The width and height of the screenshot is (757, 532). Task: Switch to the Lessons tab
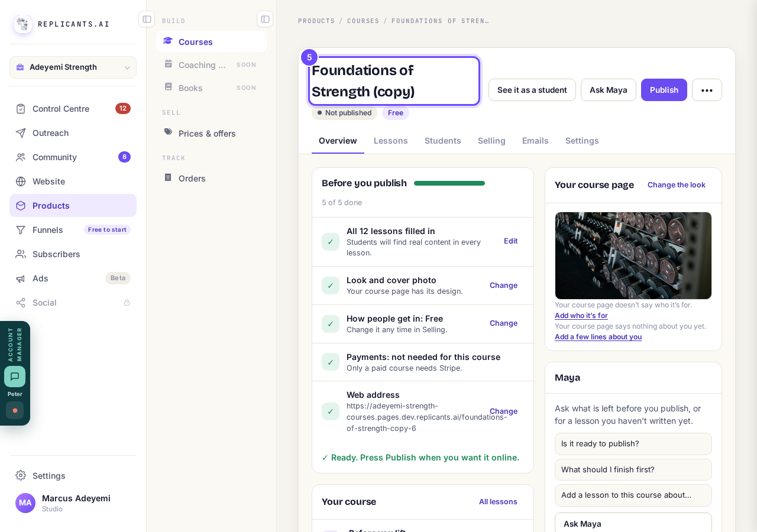point(391,141)
